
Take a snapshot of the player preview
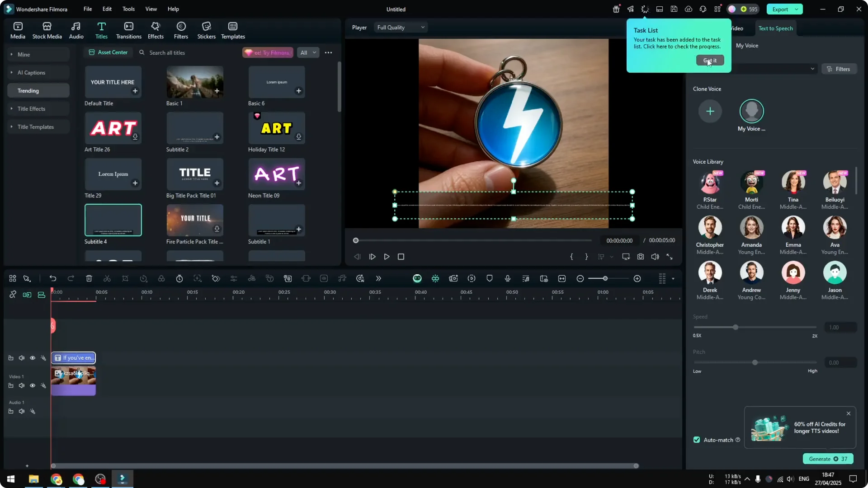pyautogui.click(x=641, y=256)
